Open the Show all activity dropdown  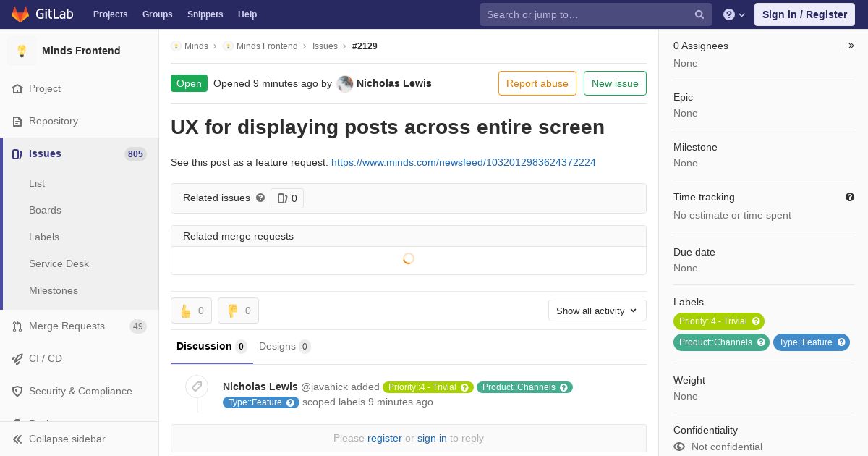point(597,311)
